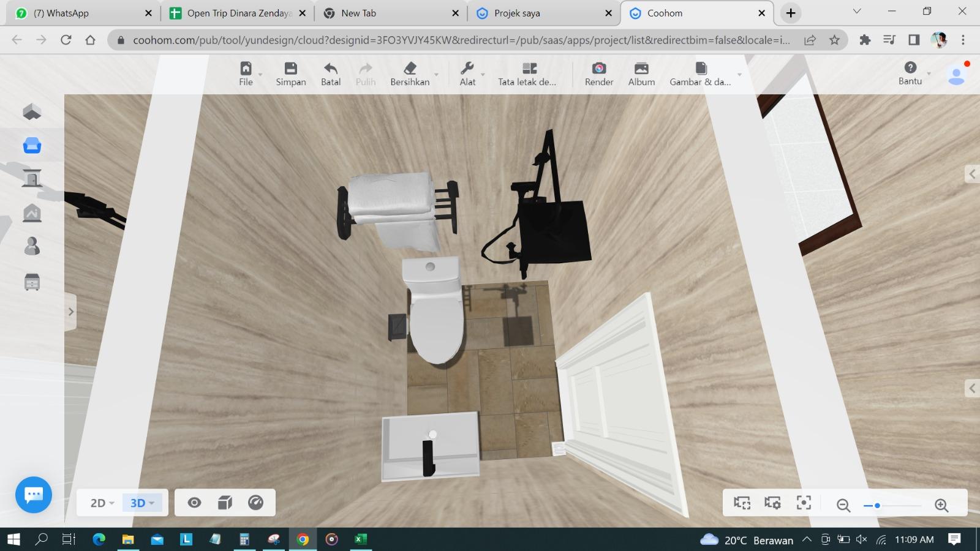The height and width of the screenshot is (551, 980).
Task: Open the user profile avatar
Action: tap(956, 75)
